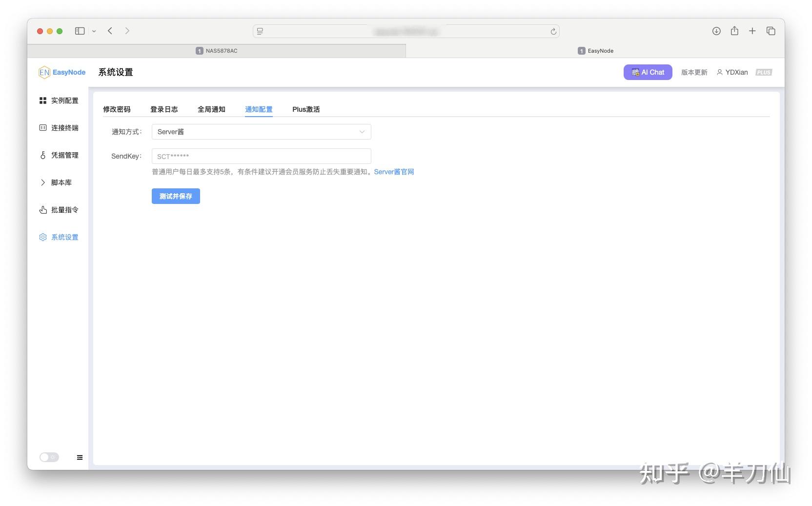Click the Safari share icon
Screen dimensions: 812x506
[x=734, y=31]
